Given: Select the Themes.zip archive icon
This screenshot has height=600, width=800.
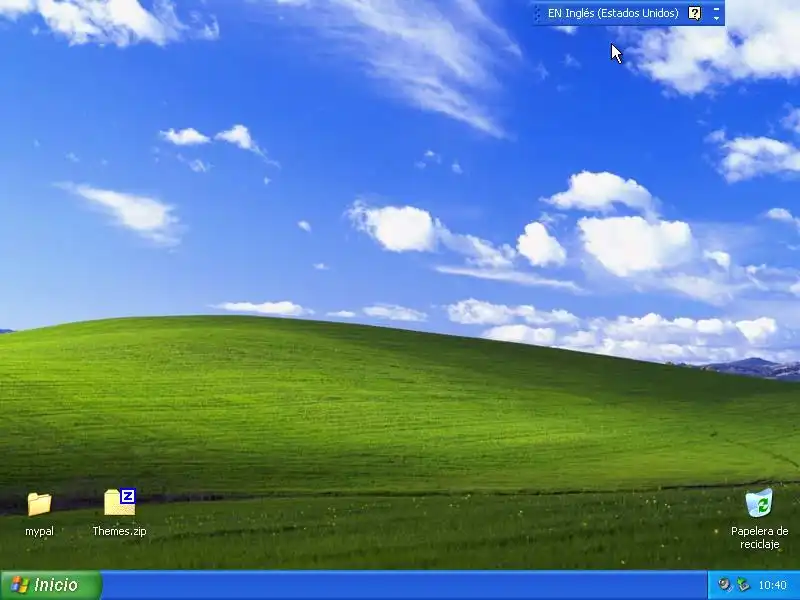Looking at the screenshot, I should click(120, 503).
